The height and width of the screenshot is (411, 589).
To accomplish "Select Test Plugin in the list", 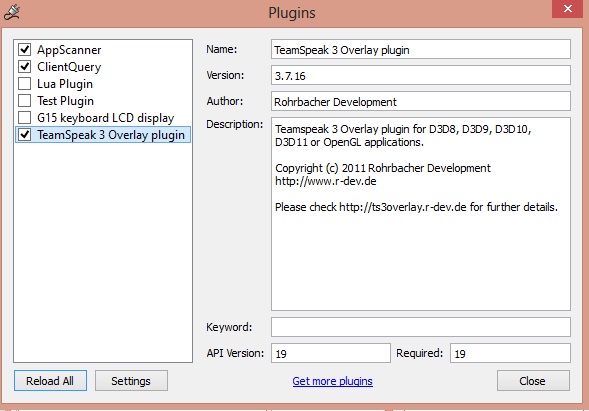I will click(65, 101).
